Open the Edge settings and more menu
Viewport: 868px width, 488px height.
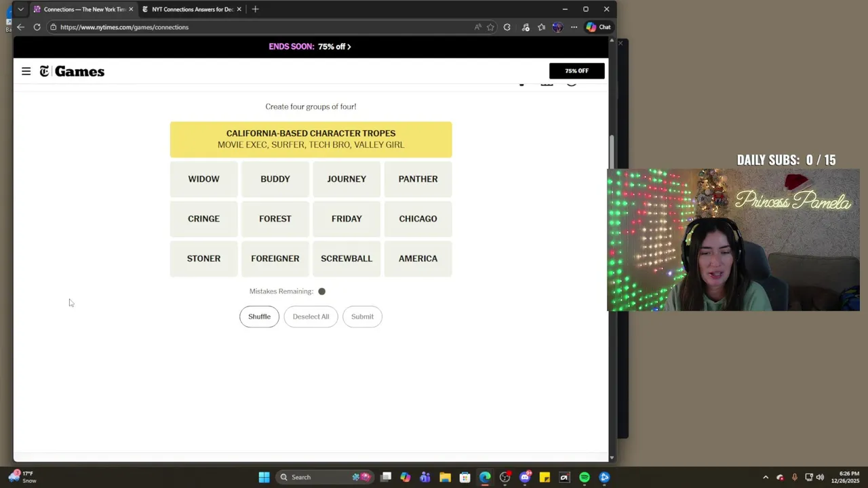[x=574, y=27]
